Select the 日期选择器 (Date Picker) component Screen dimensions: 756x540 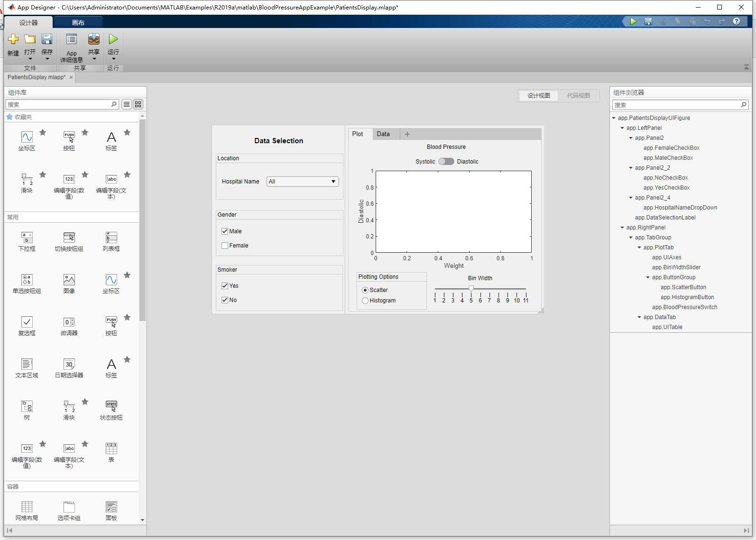(69, 368)
